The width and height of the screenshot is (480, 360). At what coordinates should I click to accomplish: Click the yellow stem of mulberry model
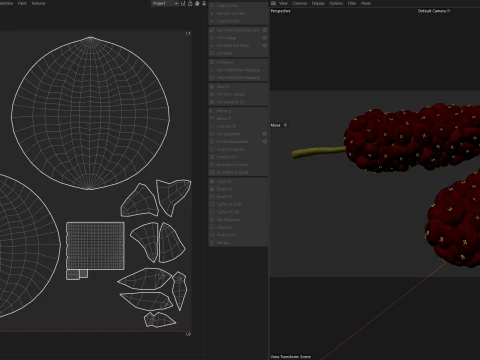(x=318, y=152)
